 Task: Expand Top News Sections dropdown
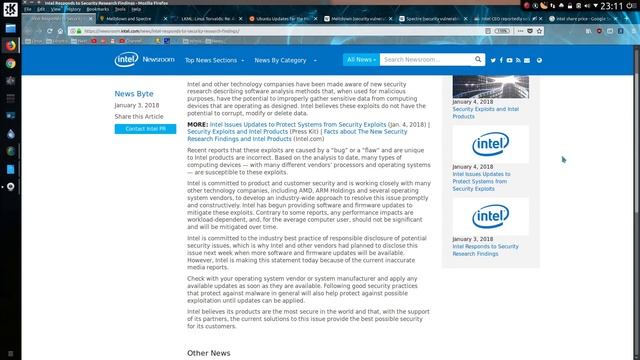pos(214,60)
